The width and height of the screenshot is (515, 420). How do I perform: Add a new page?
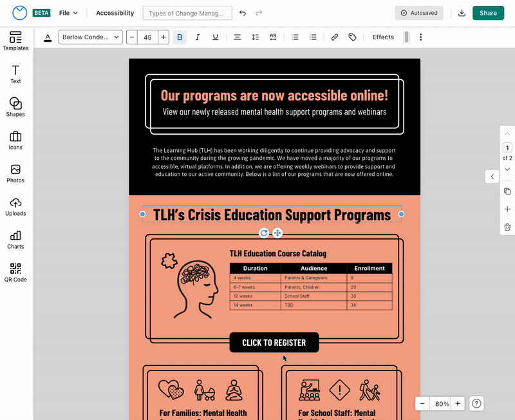[x=507, y=209]
